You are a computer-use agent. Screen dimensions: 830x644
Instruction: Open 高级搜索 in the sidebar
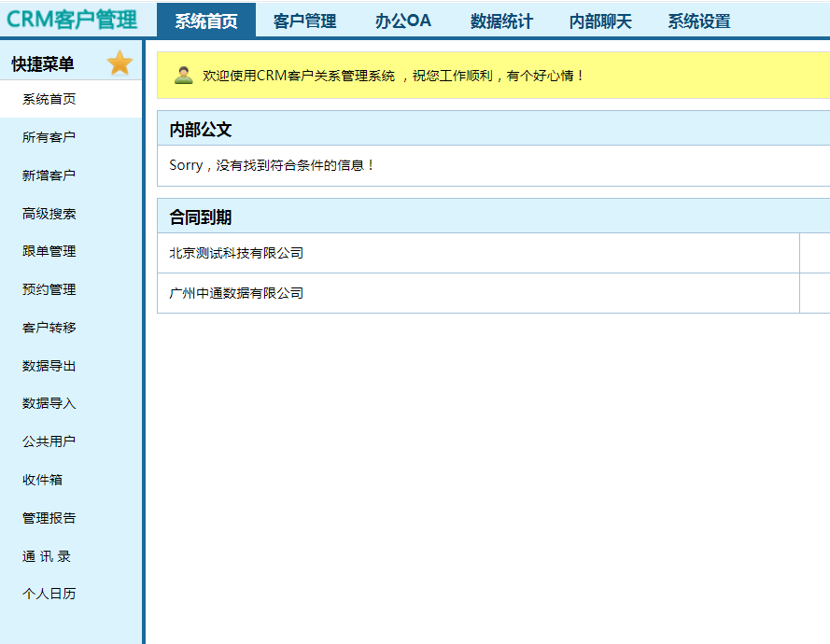(49, 213)
